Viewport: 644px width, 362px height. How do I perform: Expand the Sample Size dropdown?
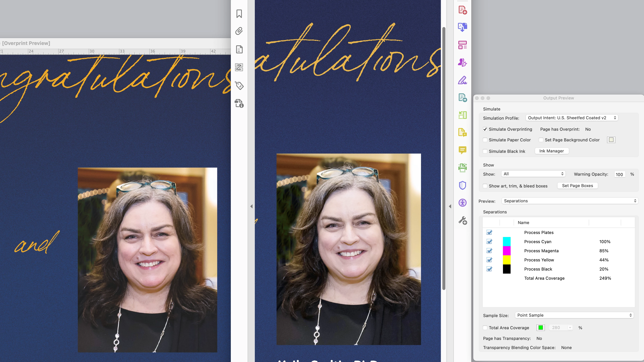(x=574, y=315)
